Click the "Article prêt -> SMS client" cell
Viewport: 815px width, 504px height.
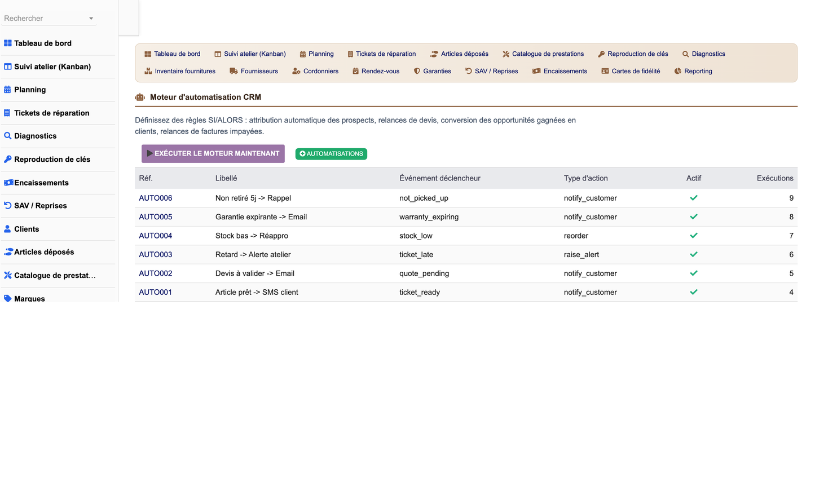click(x=257, y=292)
